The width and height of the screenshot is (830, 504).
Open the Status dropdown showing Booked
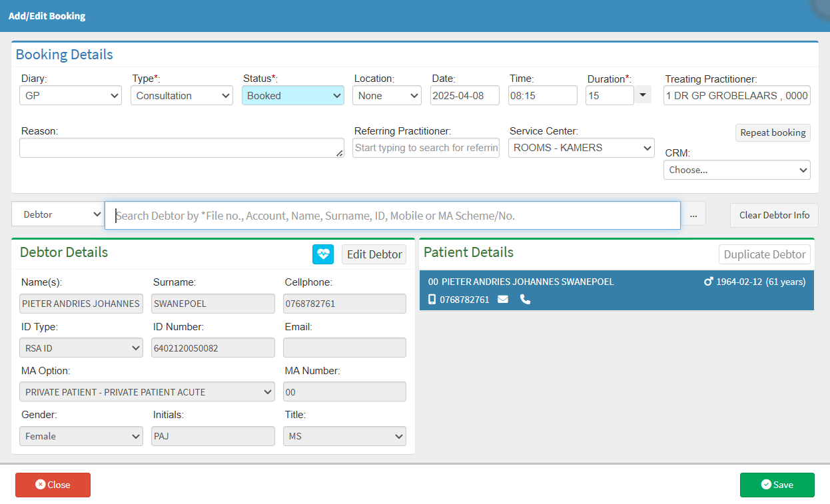[292, 96]
